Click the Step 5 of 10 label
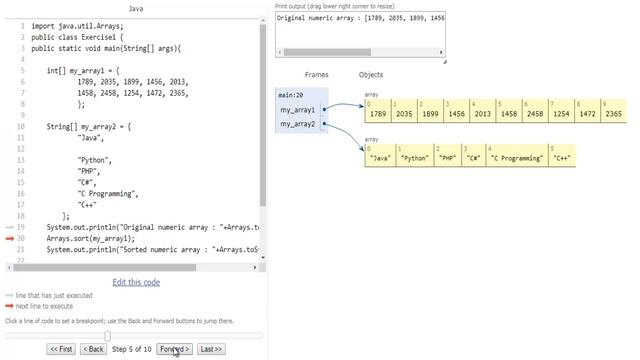 pyautogui.click(x=131, y=349)
